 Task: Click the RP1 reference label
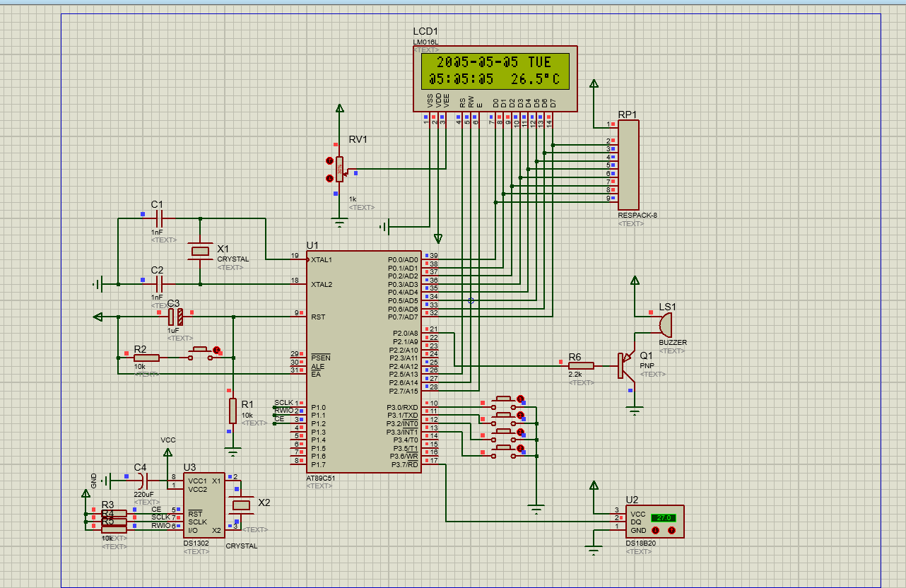(x=628, y=114)
